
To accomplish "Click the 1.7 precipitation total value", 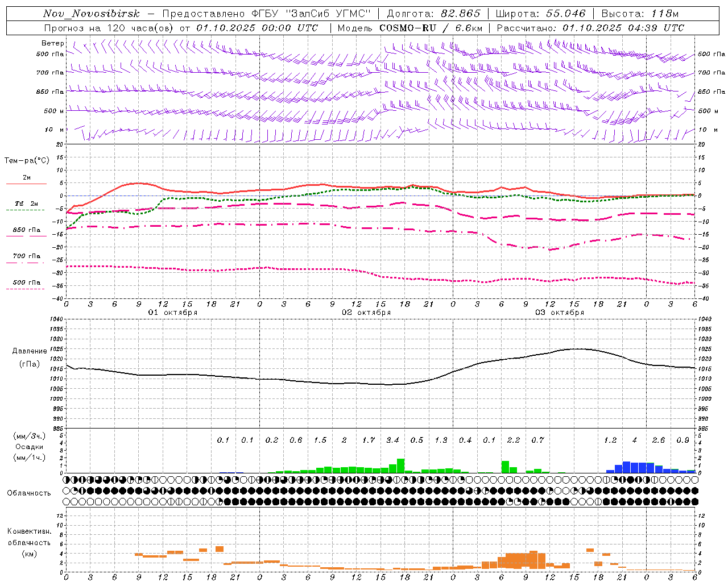I will tap(369, 440).
